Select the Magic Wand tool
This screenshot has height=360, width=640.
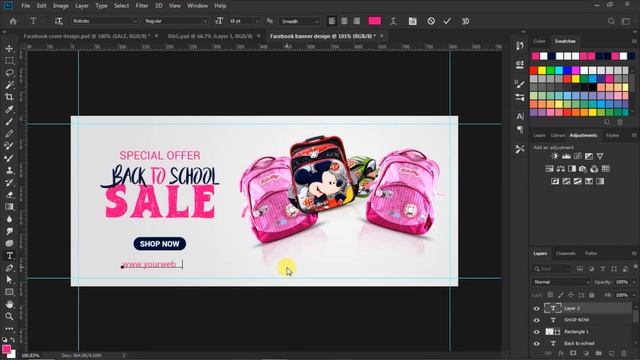click(9, 85)
